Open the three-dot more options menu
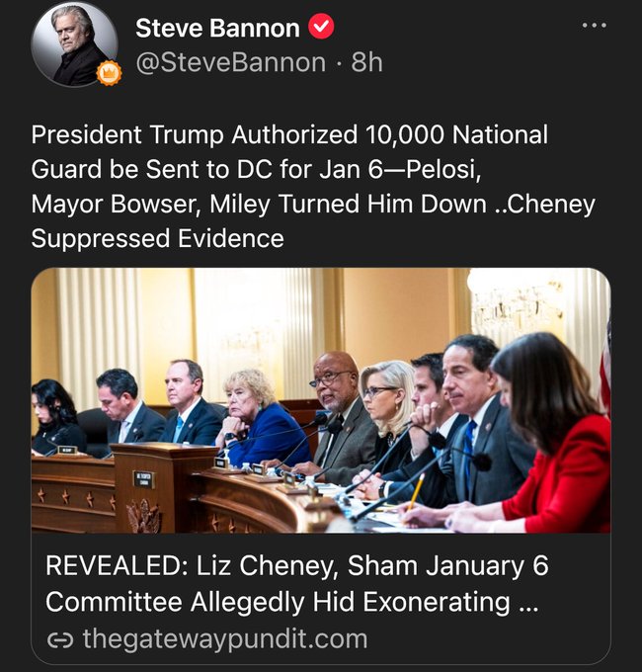642x672 pixels. [594, 27]
